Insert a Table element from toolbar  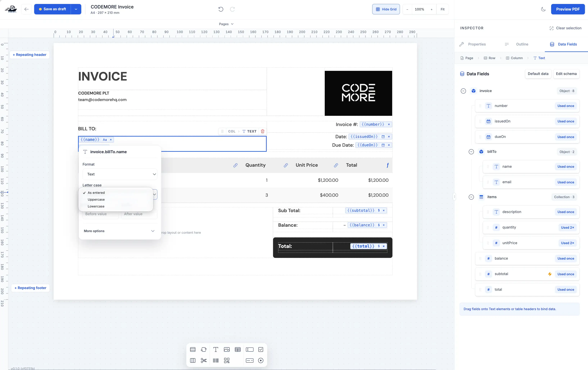pos(238,350)
